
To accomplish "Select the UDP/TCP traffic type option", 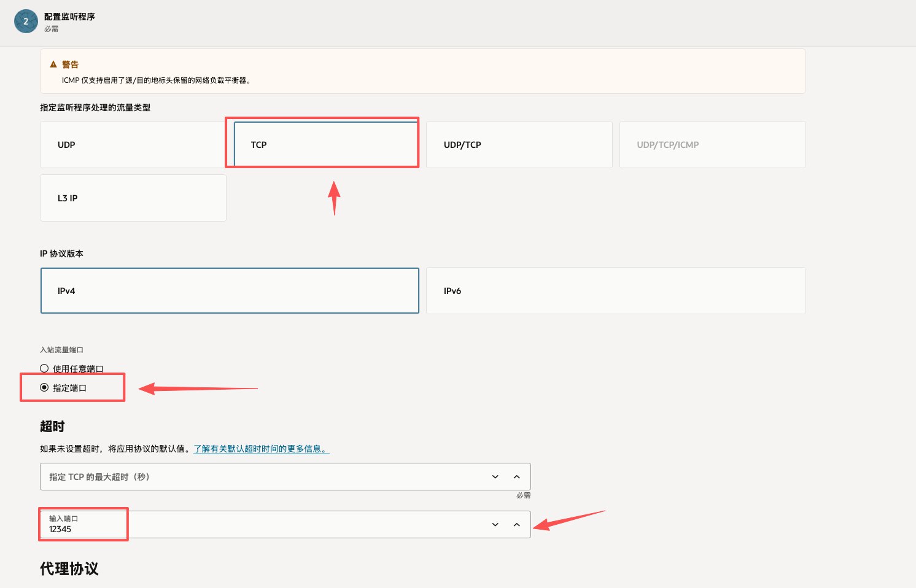I will [x=519, y=145].
